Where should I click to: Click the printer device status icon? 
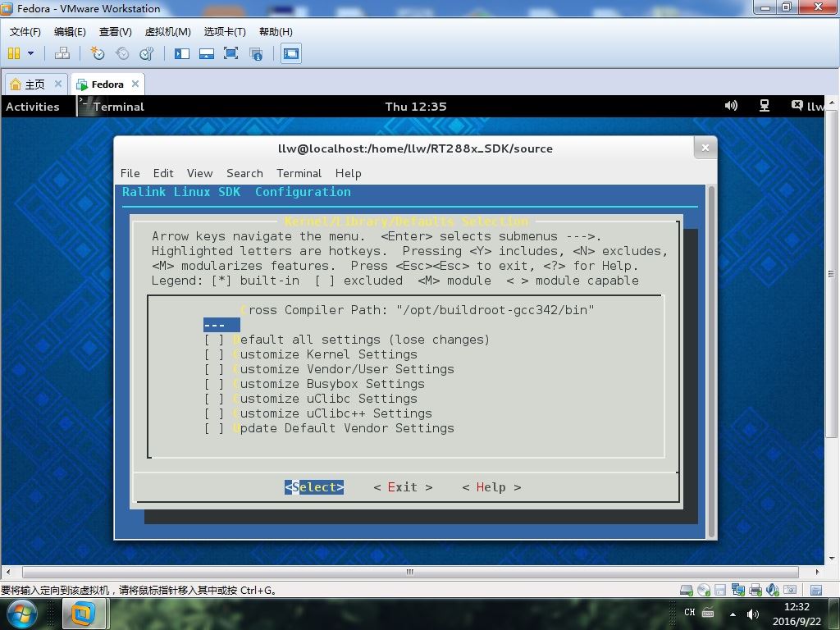coord(756,590)
